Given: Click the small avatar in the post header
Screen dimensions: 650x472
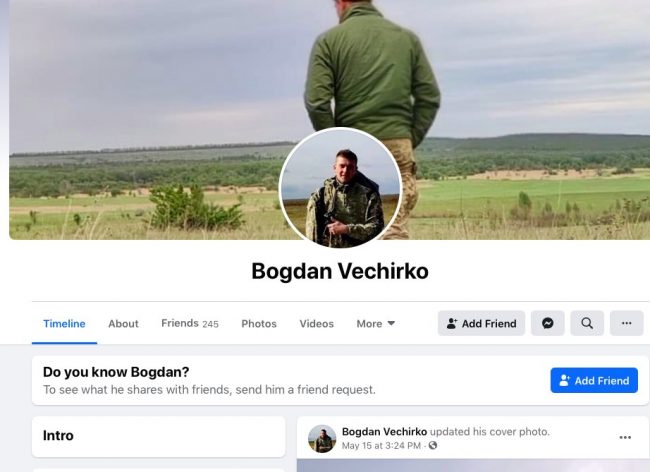Looking at the screenshot, I should coord(322,438).
